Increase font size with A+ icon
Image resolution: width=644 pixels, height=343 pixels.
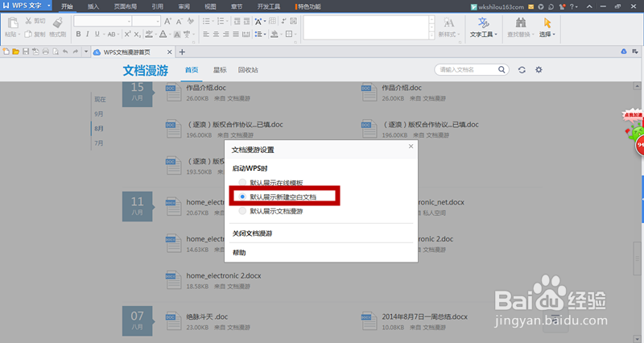coord(167,21)
